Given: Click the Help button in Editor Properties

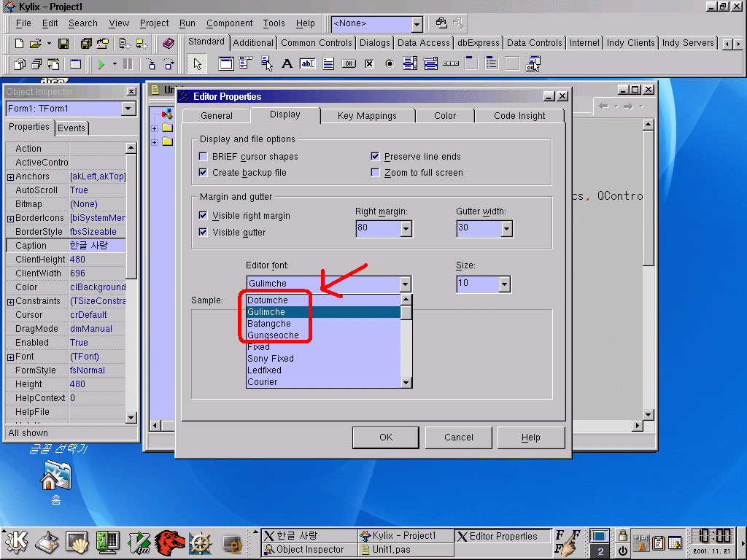Looking at the screenshot, I should (531, 437).
